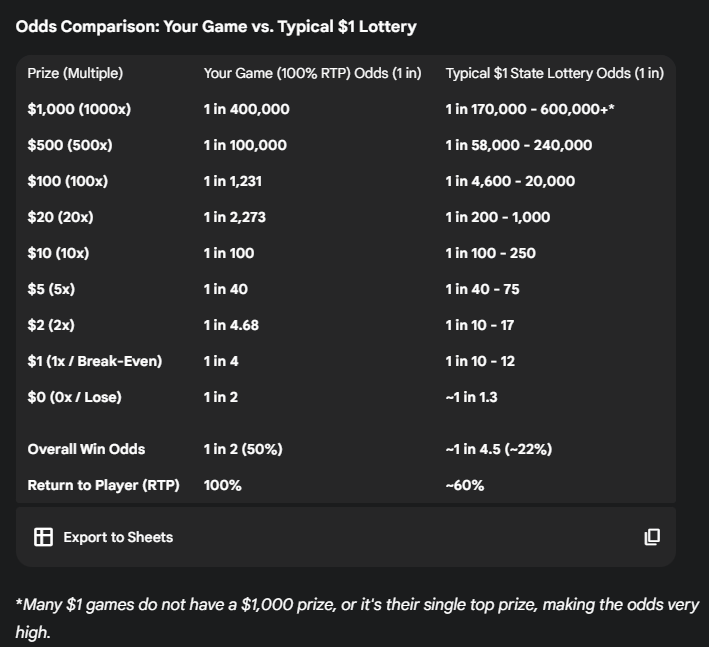Click the Your Game (100% RTP) Odds header
The width and height of the screenshot is (709, 647).
313,73
